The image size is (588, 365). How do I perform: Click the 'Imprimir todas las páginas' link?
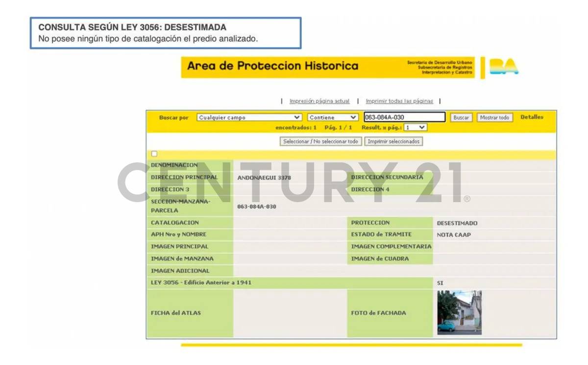point(399,101)
